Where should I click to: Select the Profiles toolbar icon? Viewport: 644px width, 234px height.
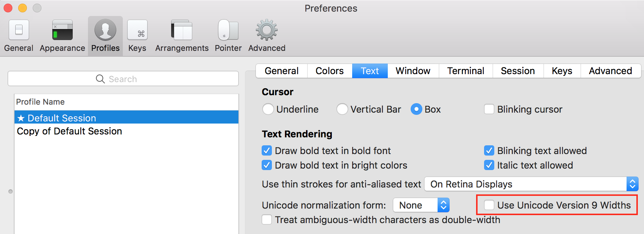(x=105, y=30)
